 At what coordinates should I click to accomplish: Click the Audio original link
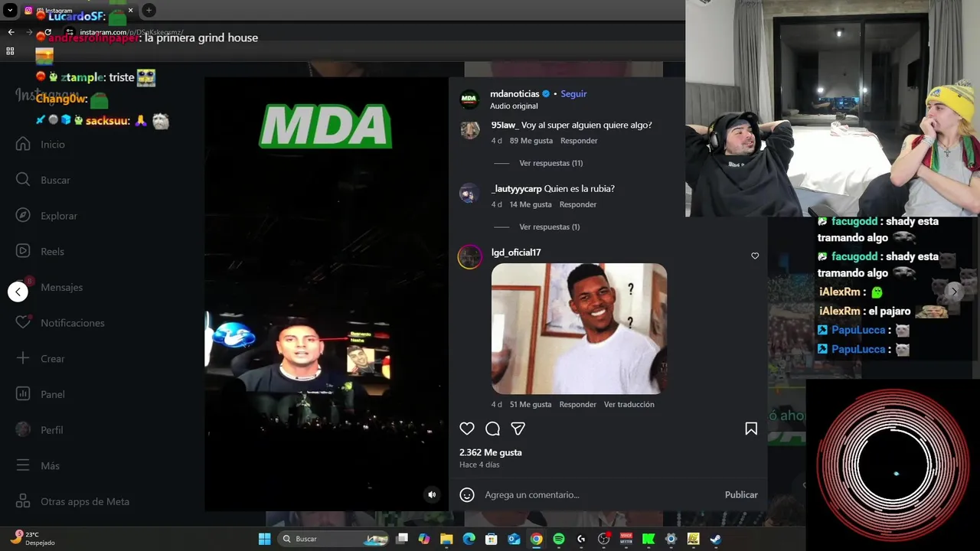point(514,106)
